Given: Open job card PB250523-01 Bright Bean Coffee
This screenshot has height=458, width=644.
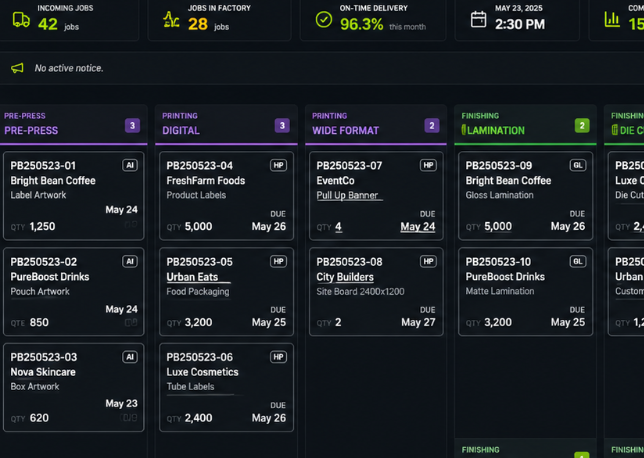Looking at the screenshot, I should point(74,196).
